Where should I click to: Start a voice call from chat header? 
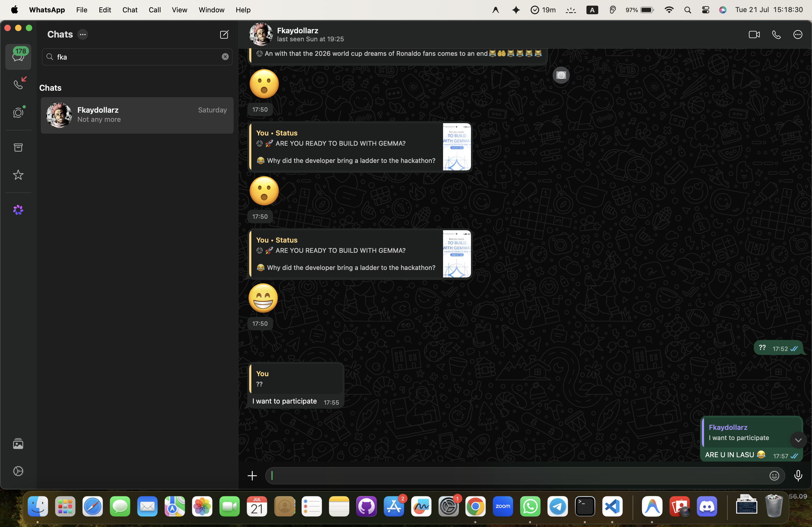point(776,34)
